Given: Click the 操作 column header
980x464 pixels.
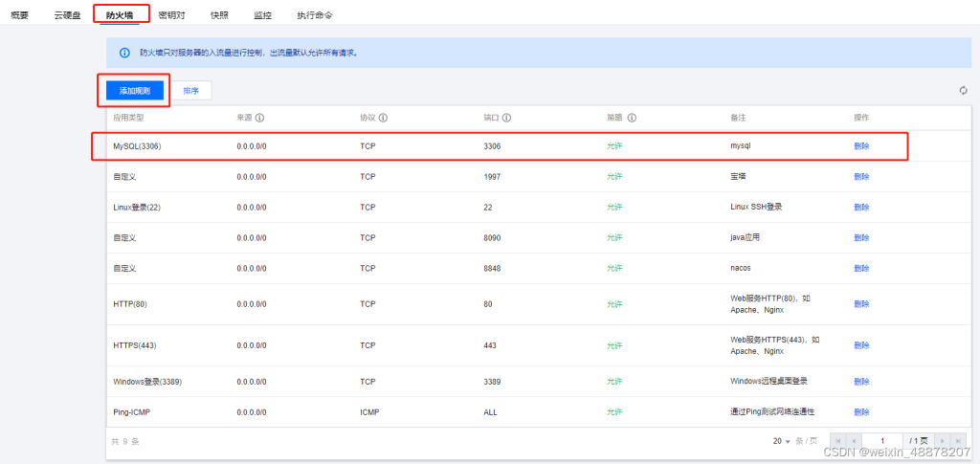Looking at the screenshot, I should (862, 118).
